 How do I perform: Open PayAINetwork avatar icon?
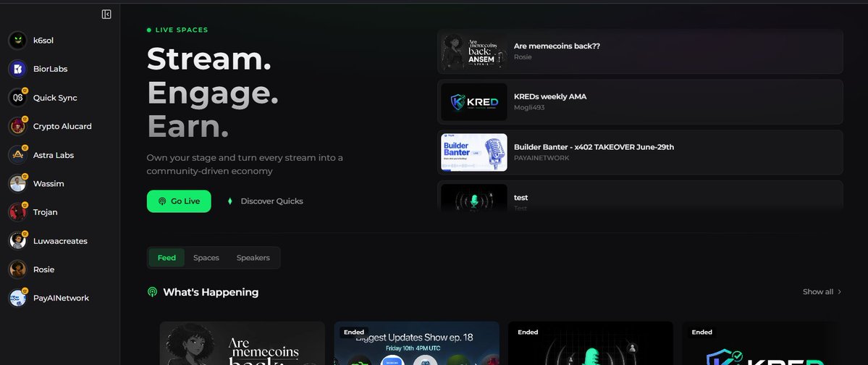(x=17, y=298)
